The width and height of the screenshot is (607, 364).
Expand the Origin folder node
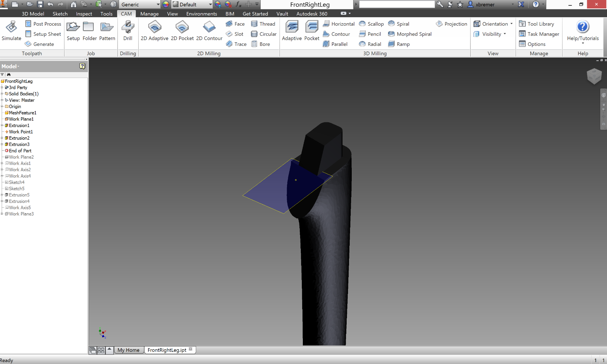point(2,107)
